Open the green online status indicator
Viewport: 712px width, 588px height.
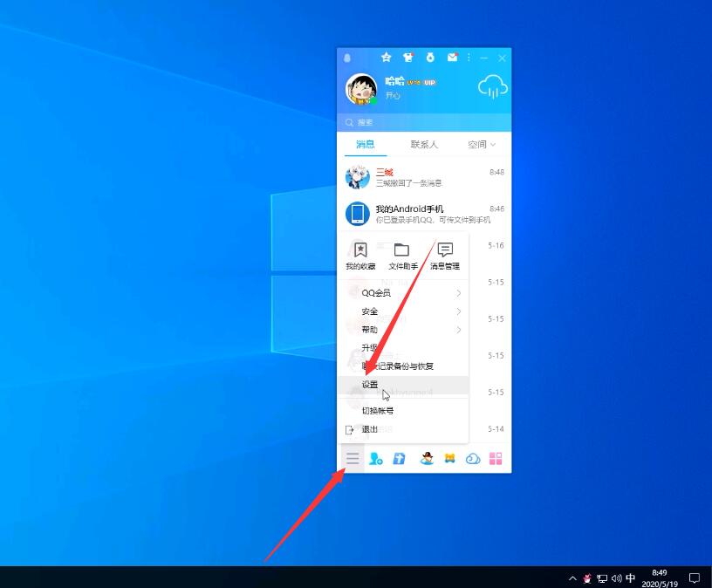point(373,101)
